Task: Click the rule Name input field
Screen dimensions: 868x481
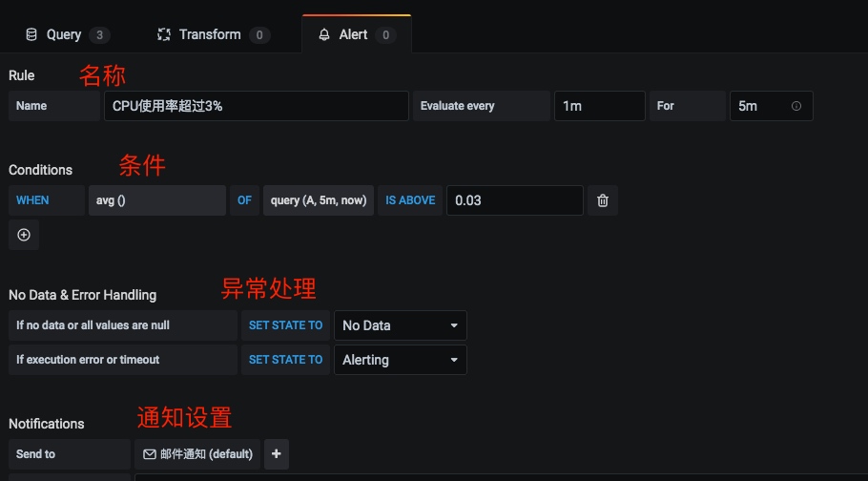Action: point(256,106)
